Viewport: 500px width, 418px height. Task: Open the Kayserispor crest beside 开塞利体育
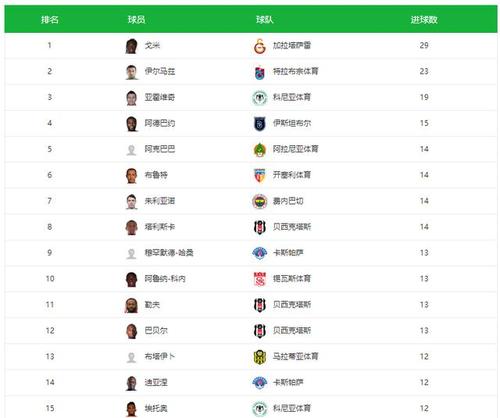[260, 175]
